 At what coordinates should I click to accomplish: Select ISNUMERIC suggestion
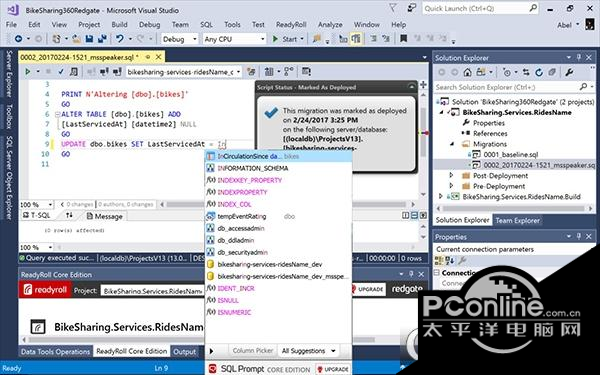click(x=279, y=312)
